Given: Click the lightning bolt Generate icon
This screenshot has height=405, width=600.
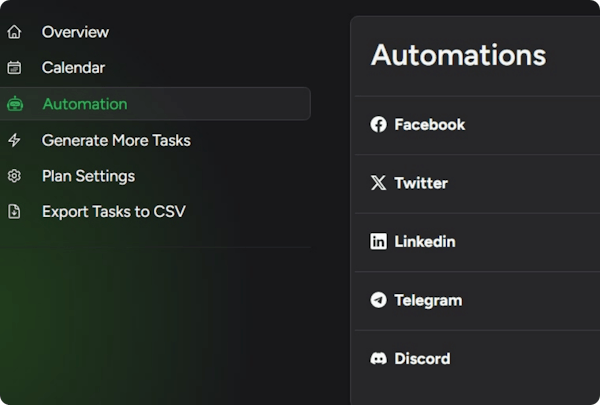Looking at the screenshot, I should tap(14, 140).
